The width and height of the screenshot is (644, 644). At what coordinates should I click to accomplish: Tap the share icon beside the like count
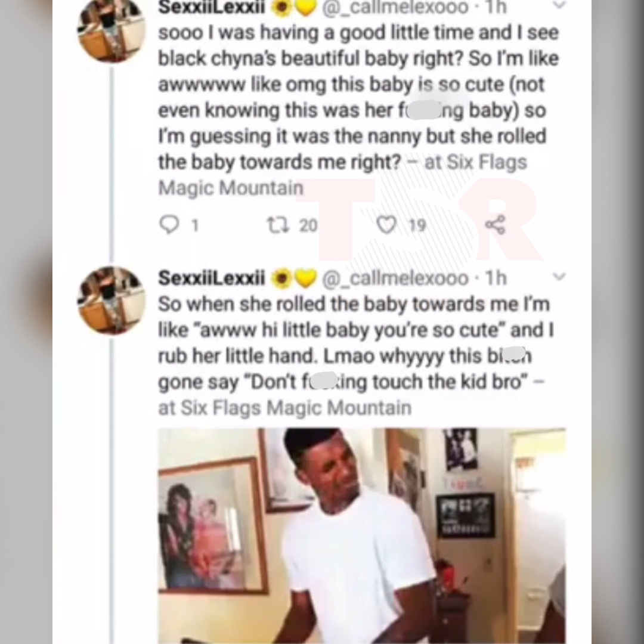click(495, 225)
